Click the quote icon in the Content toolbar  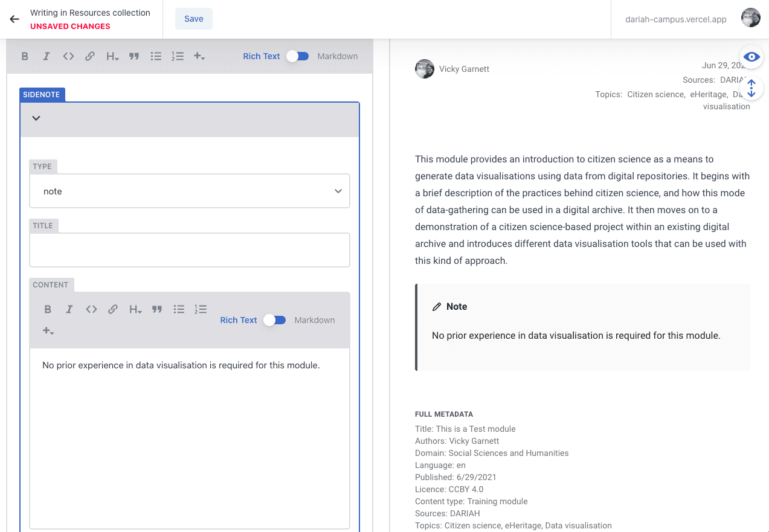coord(157,309)
